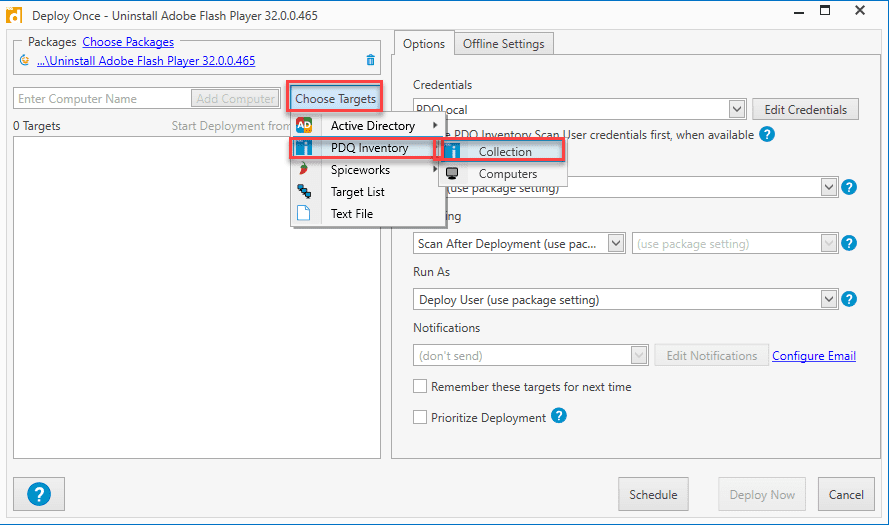Image resolution: width=889 pixels, height=525 pixels.
Task: Click the Schedule button
Action: coord(653,494)
